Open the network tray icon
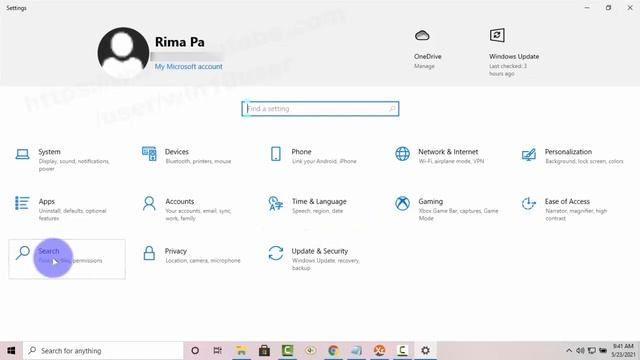Viewport: 640px width, 360px height. [591, 351]
